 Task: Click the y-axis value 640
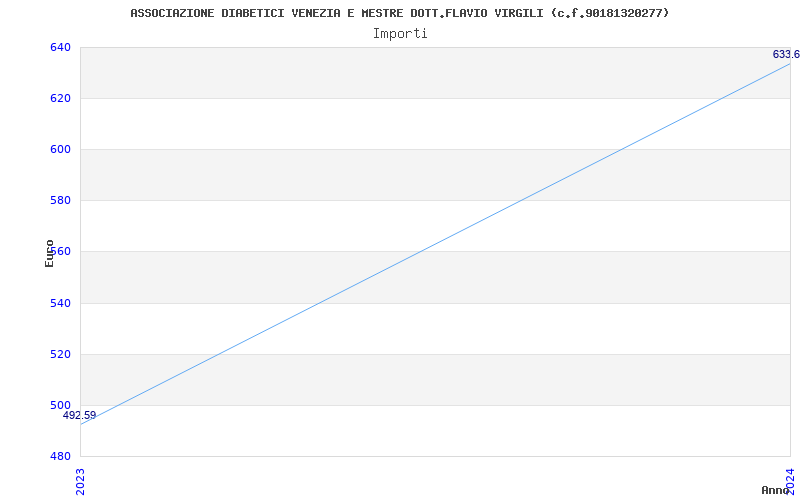pos(60,47)
